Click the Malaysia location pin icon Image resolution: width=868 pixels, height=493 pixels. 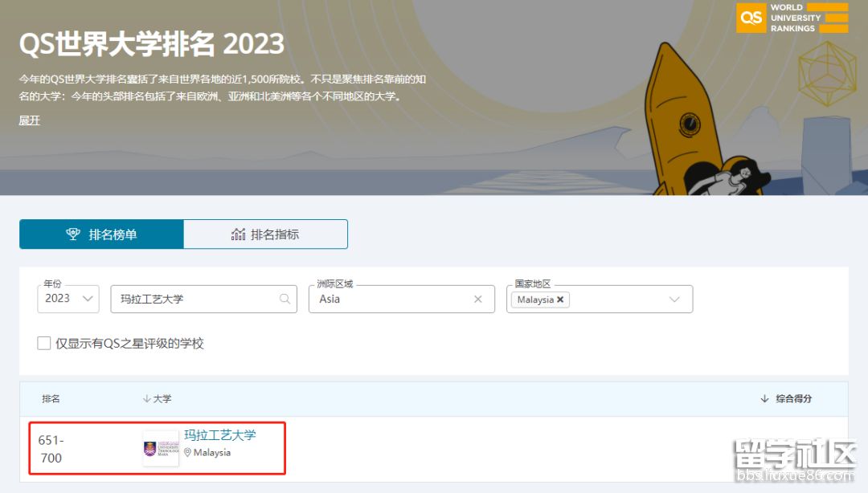pos(187,453)
